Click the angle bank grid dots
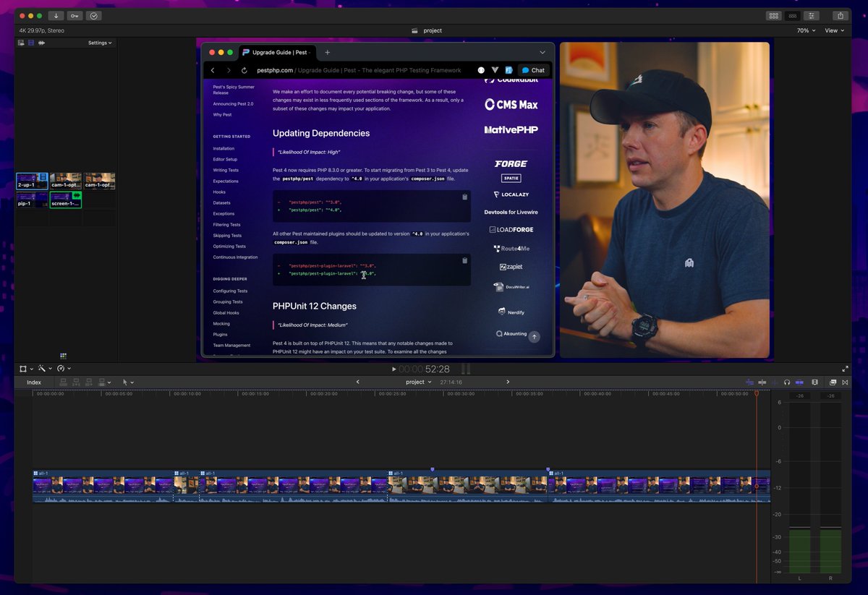Screen dimensions: 868x595 tap(63, 356)
